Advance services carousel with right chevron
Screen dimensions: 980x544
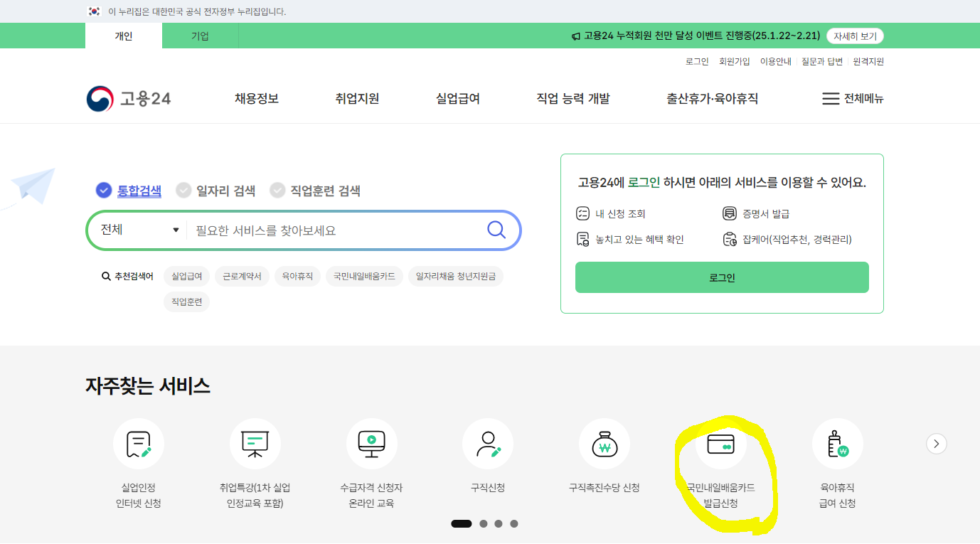click(x=937, y=444)
